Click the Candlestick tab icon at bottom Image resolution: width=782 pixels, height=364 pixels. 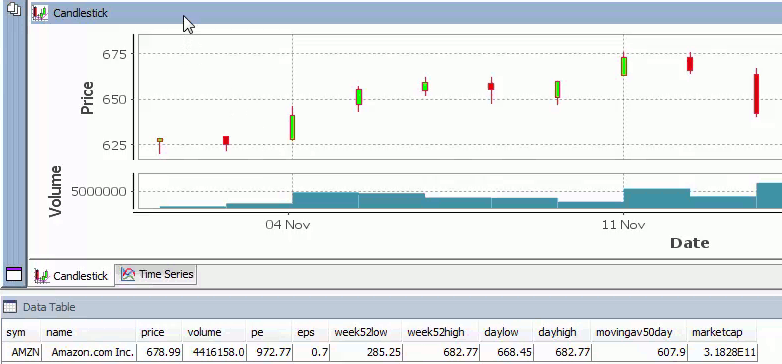(x=41, y=276)
